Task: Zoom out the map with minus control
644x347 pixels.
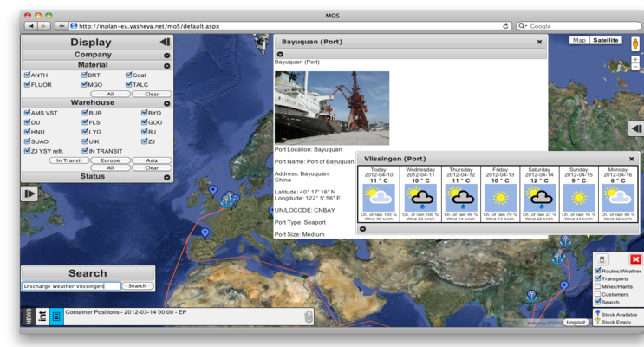Action: coord(635,67)
